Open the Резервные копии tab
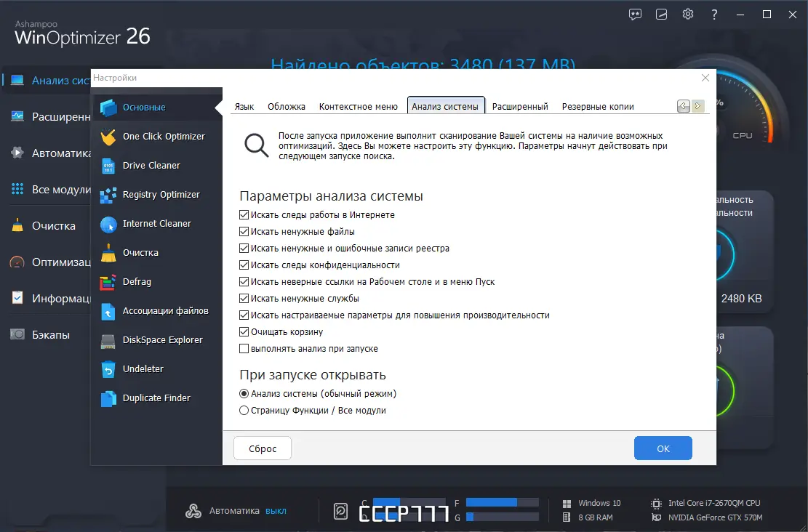 click(597, 106)
